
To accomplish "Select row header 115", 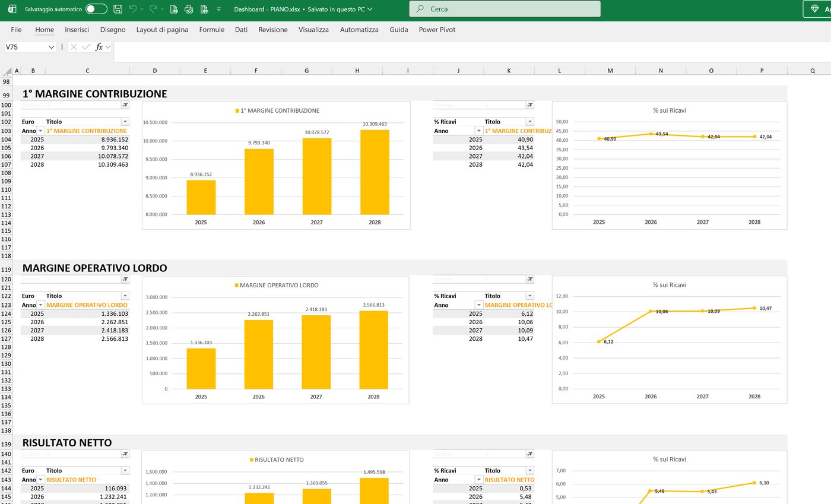I will (7, 231).
